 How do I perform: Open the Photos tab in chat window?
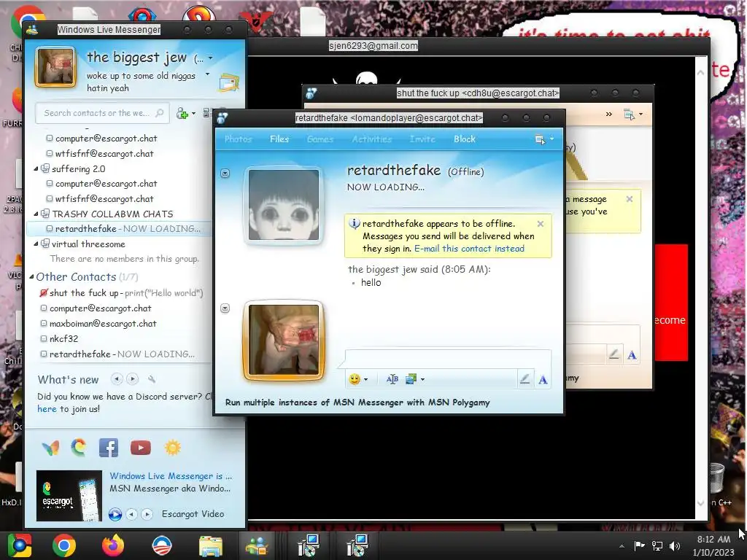tap(239, 139)
